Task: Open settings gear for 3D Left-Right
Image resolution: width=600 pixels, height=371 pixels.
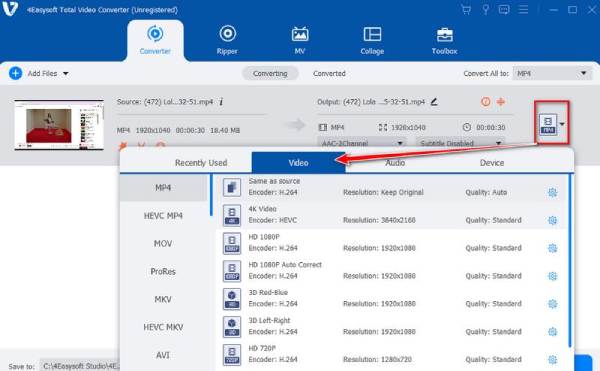Action: coord(552,332)
